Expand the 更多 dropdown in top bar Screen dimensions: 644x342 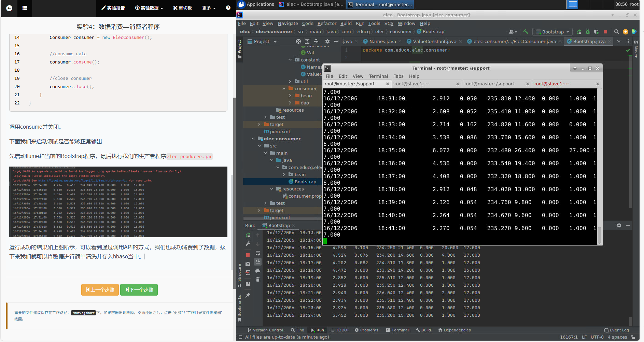click(x=209, y=8)
